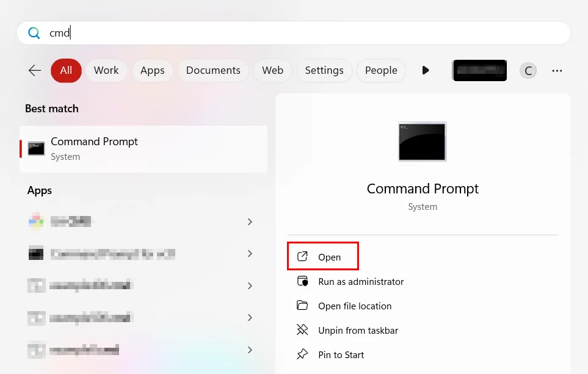The width and height of the screenshot is (588, 374).
Task: Click the Open file location folder icon
Action: tap(303, 306)
